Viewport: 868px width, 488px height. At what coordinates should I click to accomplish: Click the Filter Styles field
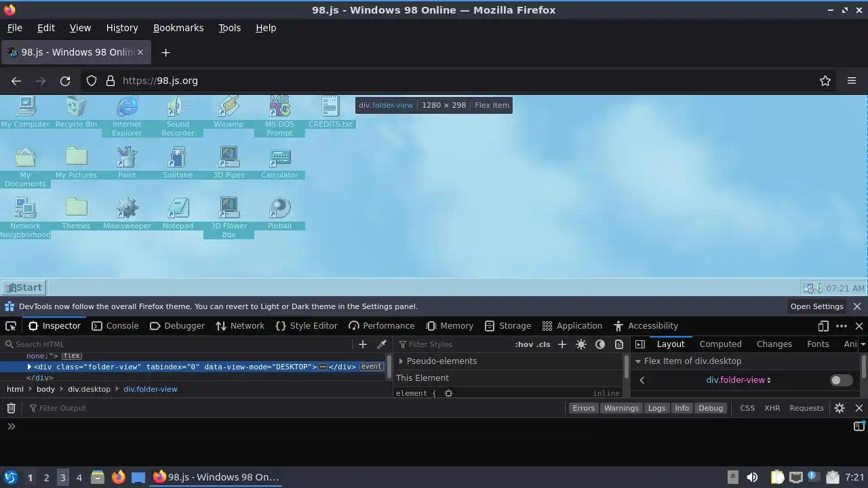click(x=453, y=344)
